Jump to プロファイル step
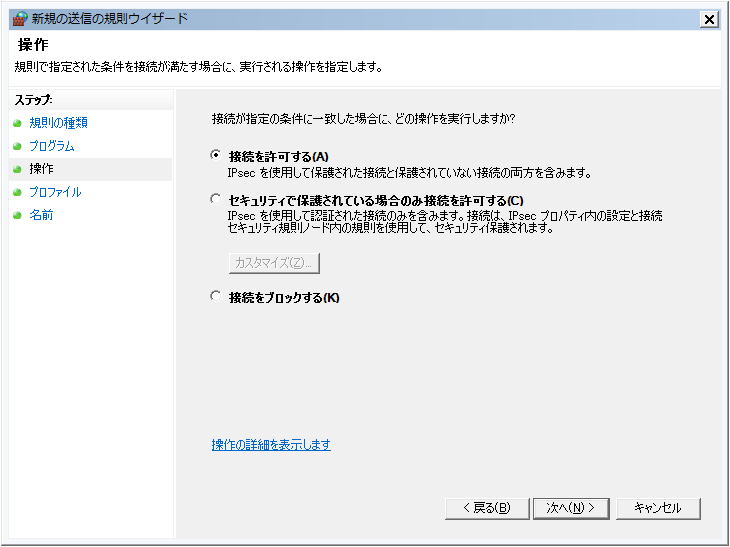Viewport: 730px width, 547px height. (x=55, y=192)
